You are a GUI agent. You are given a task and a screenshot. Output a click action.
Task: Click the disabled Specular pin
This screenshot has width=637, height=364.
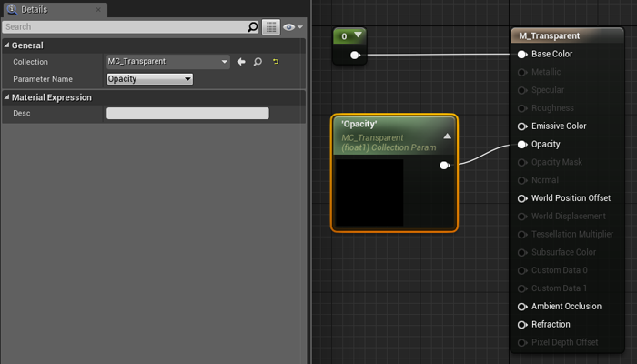pos(522,90)
